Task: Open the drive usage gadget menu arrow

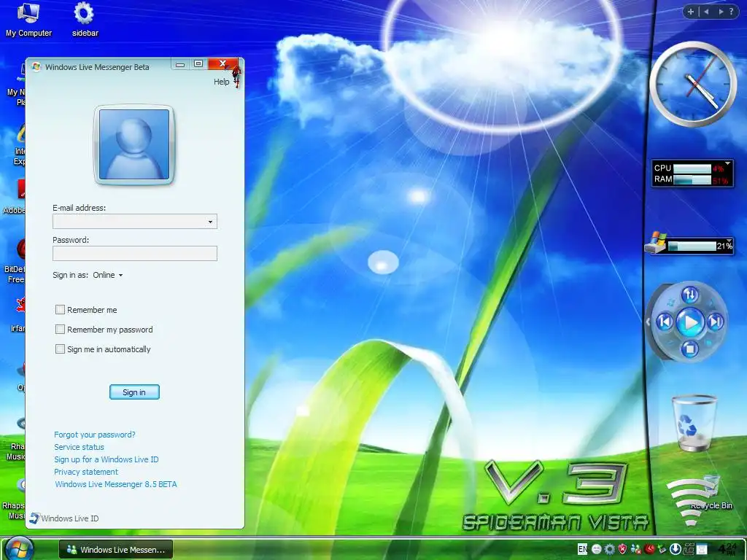Action: click(x=729, y=241)
